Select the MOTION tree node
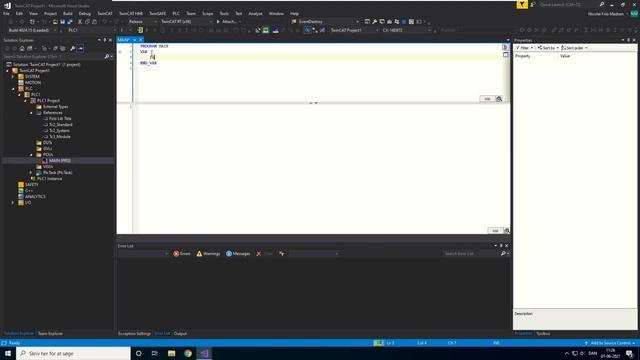Screen dimensions: 640x360 point(33,82)
